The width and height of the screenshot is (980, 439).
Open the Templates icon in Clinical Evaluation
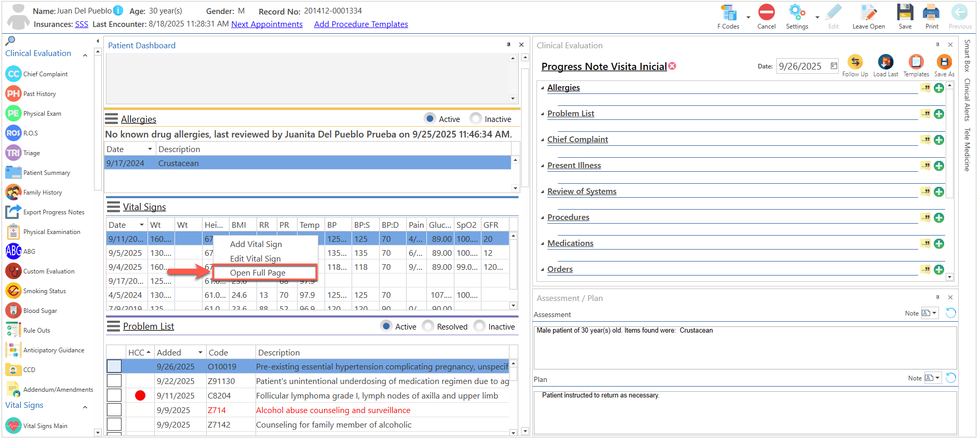coord(916,62)
